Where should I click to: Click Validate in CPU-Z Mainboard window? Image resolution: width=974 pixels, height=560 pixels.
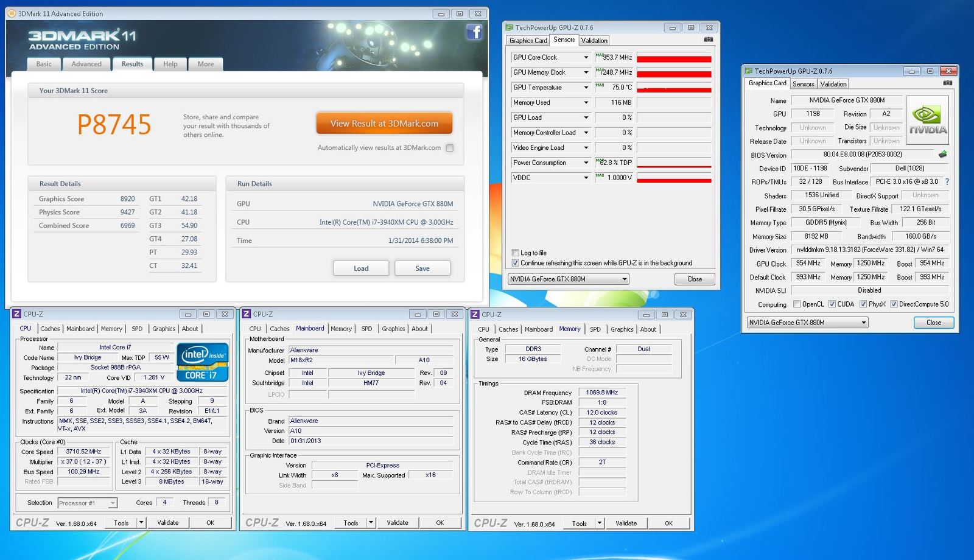pyautogui.click(x=398, y=523)
